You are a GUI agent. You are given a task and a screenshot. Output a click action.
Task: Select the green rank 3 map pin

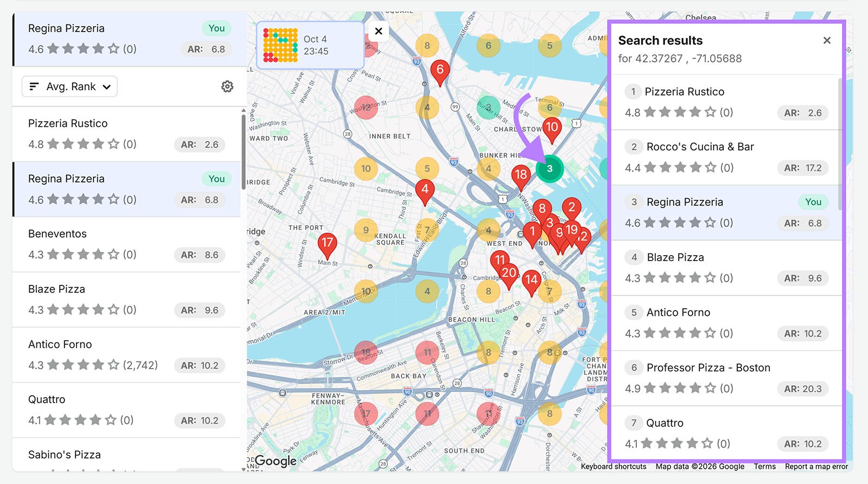coord(550,168)
